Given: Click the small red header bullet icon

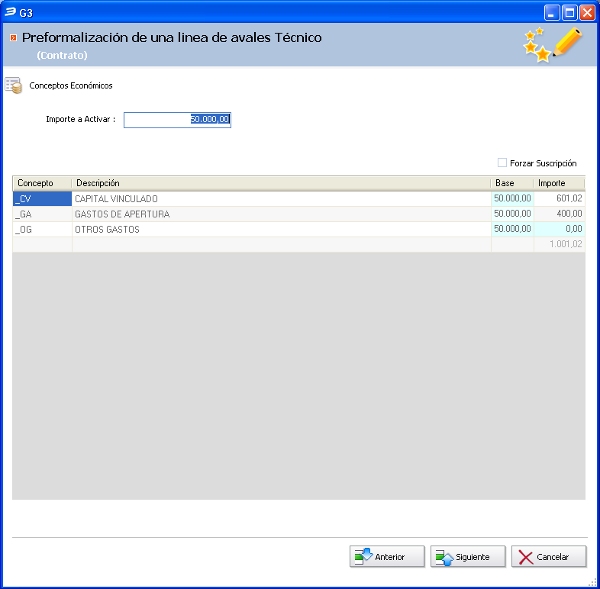Looking at the screenshot, I should tap(13, 38).
